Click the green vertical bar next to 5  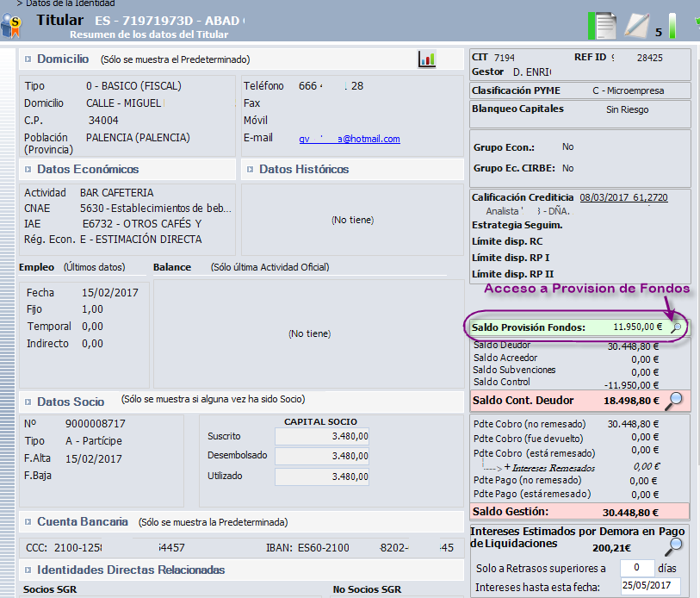click(672, 26)
